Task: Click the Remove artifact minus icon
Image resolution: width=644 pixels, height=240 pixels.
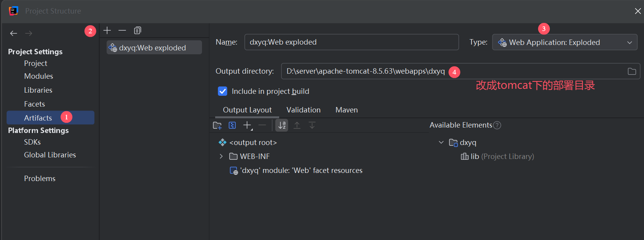Action: (x=122, y=30)
